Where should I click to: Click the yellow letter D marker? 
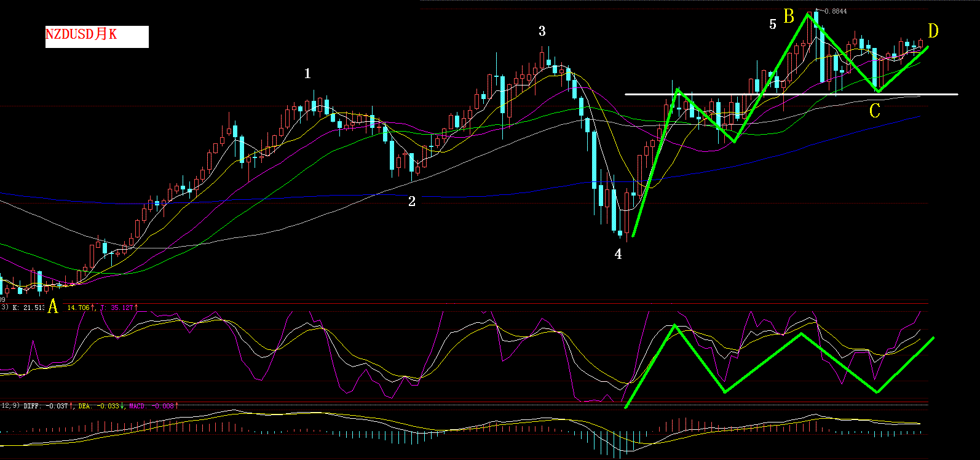click(933, 31)
